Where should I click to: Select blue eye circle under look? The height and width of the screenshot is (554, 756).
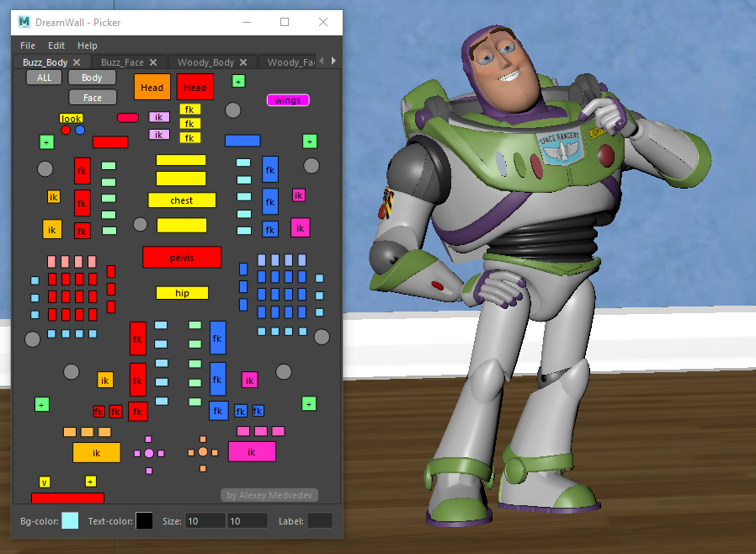click(x=80, y=131)
